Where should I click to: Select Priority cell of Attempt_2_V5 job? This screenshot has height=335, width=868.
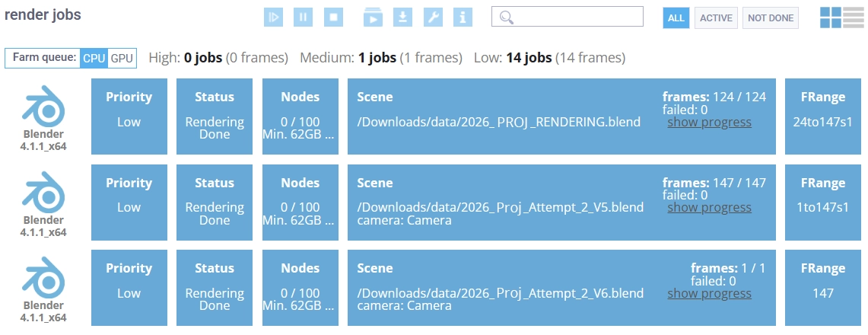coord(129,202)
